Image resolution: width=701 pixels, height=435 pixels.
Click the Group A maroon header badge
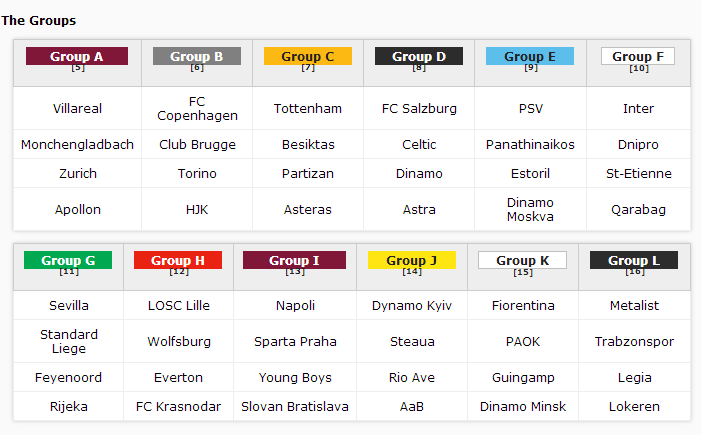point(77,56)
